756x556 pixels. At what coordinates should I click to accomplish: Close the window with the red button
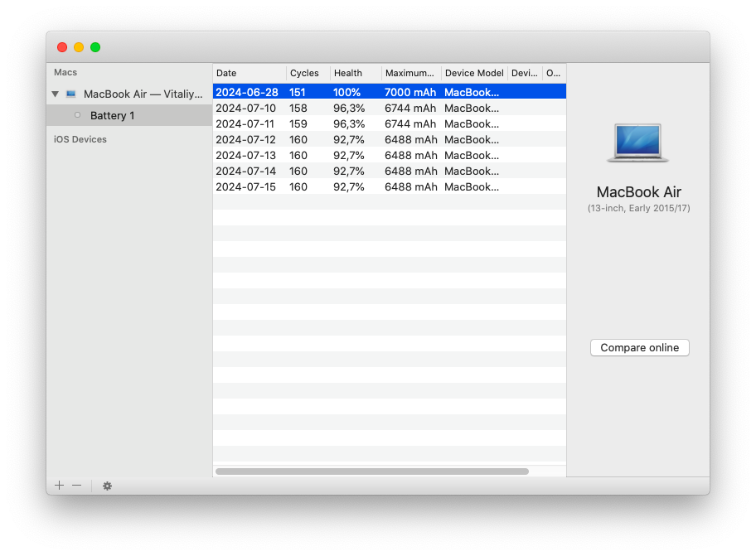click(x=62, y=47)
